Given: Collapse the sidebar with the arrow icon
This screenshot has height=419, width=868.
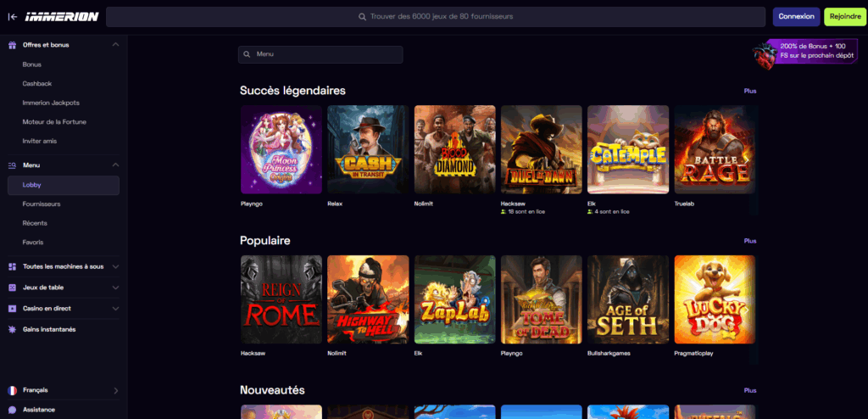Looking at the screenshot, I should pyautogui.click(x=13, y=17).
